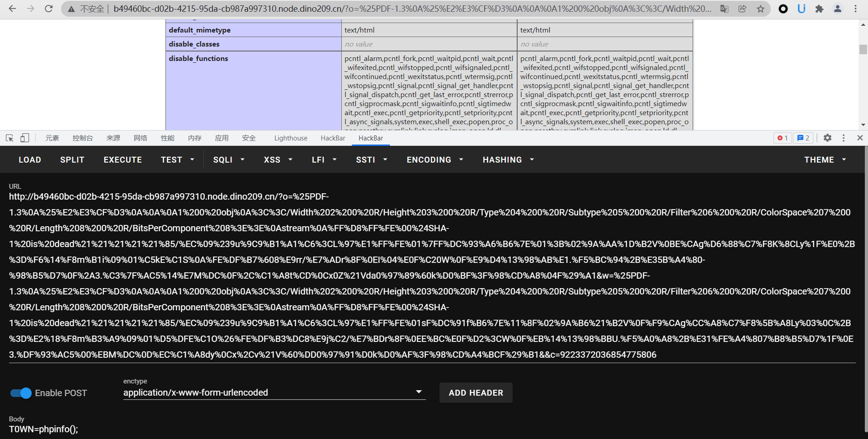Expand the SSTI dropdown menu
The image size is (868, 439).
(x=372, y=160)
